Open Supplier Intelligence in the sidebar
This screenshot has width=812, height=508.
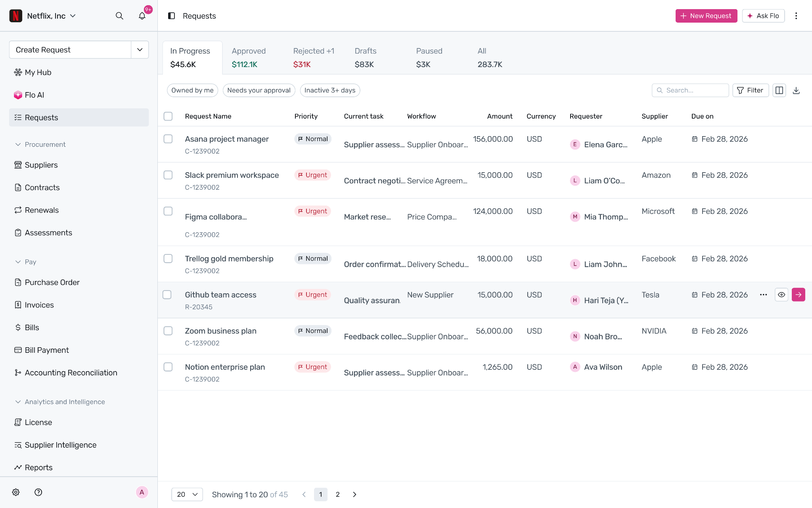[x=79, y=445]
